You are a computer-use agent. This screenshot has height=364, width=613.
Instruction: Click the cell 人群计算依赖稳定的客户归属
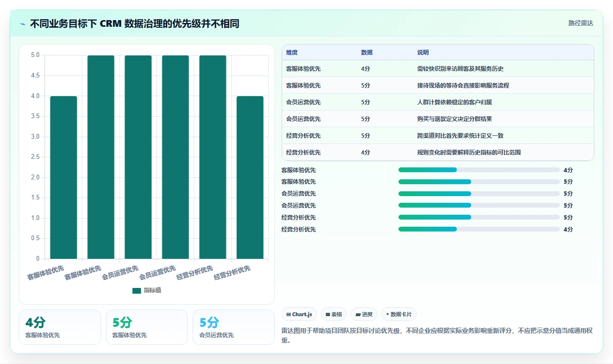(454, 102)
